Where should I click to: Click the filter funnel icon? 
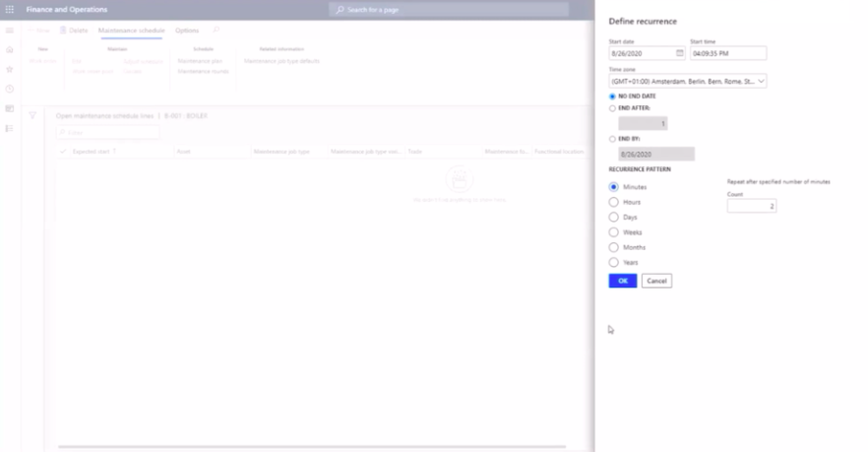(32, 115)
